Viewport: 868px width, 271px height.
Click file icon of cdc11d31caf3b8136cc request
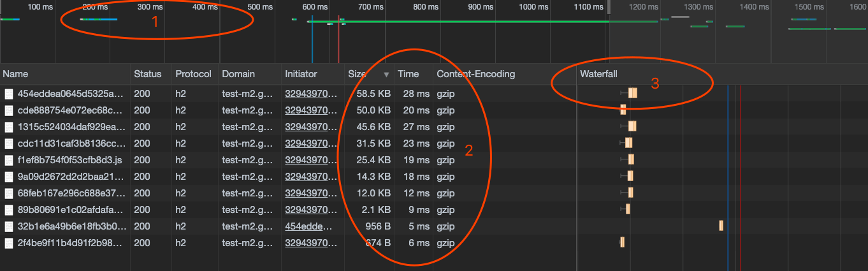coord(9,143)
